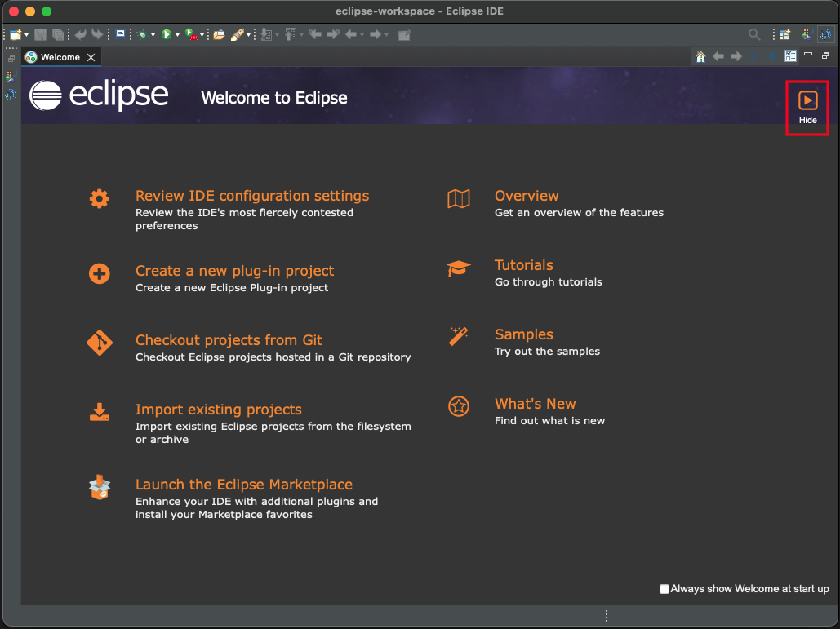
Task: Expand the Search flashlight dropdown arrow
Action: click(x=248, y=35)
